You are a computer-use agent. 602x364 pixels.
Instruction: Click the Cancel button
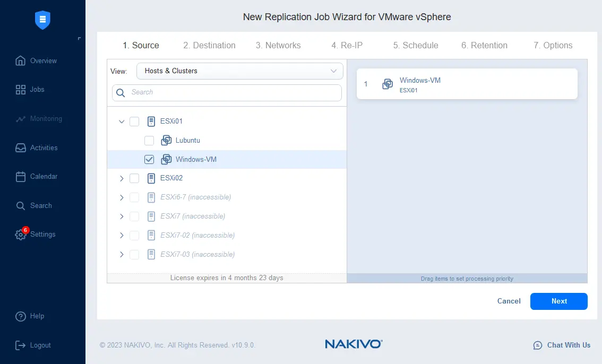coord(509,301)
